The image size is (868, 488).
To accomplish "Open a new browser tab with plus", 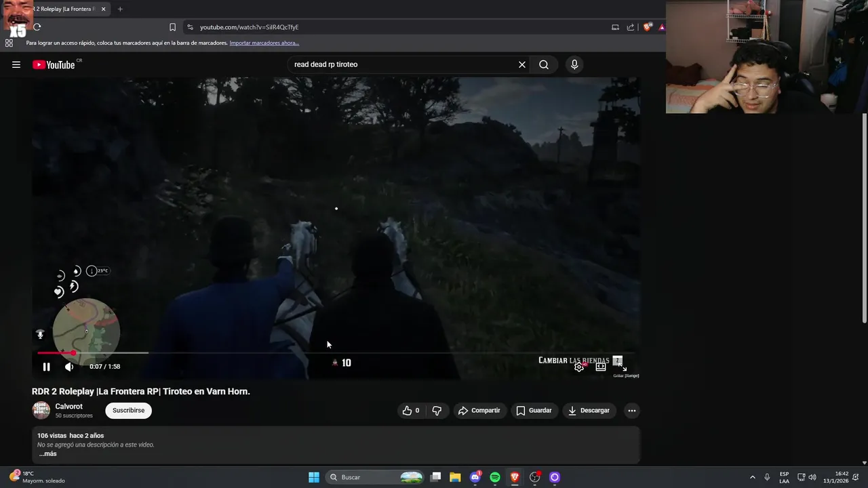I will click(120, 9).
